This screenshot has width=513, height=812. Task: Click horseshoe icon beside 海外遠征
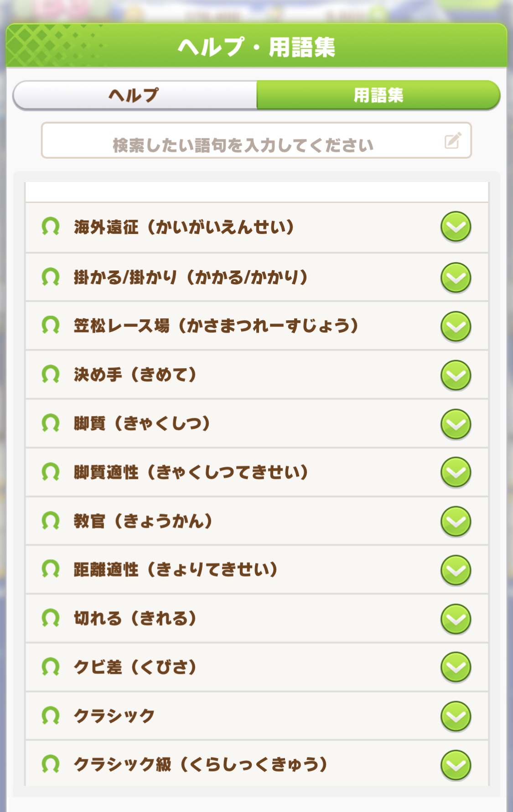coord(51,226)
